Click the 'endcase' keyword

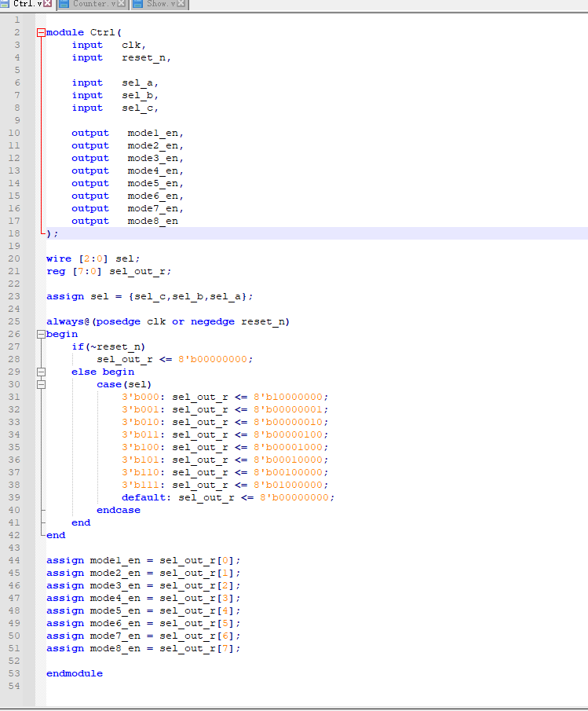119,510
